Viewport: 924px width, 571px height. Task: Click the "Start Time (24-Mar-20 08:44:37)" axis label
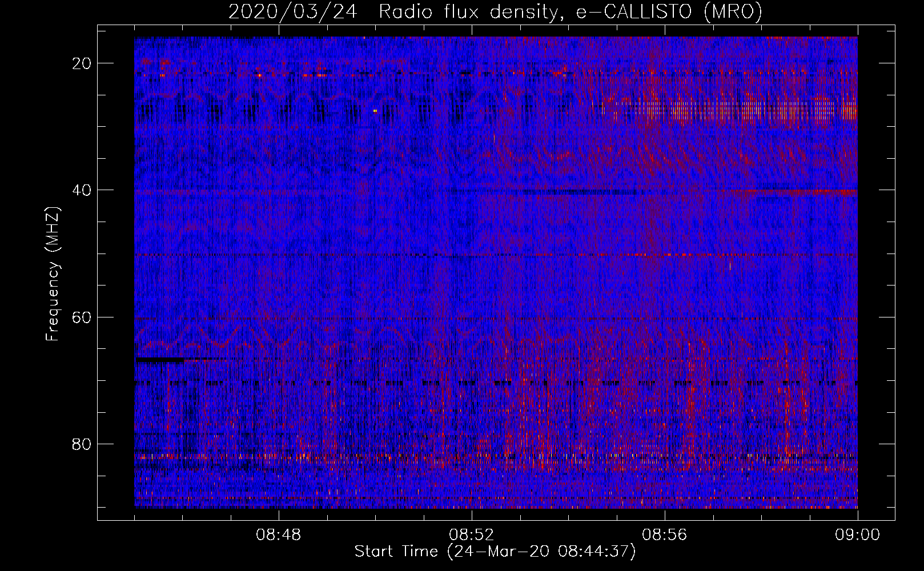click(495, 552)
